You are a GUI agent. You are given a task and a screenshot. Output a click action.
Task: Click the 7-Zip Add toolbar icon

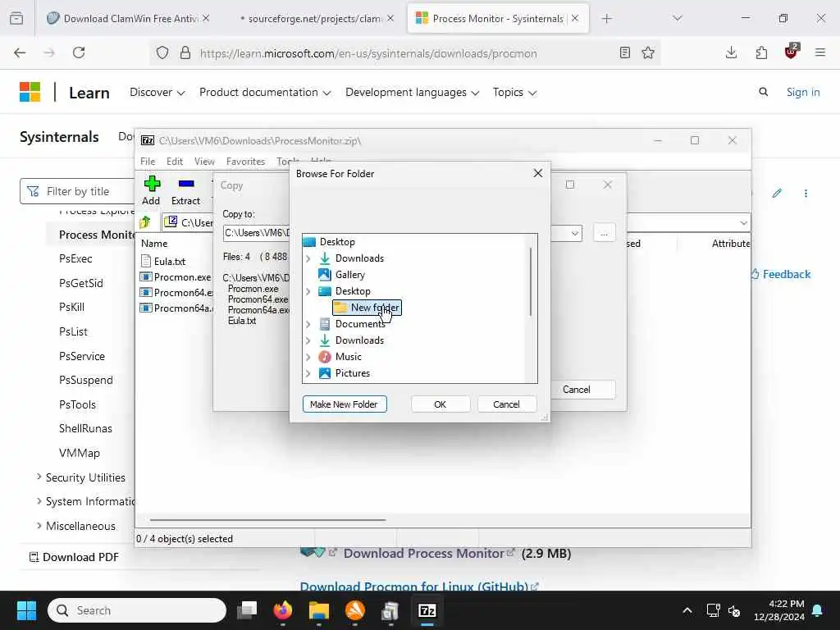[152, 185]
